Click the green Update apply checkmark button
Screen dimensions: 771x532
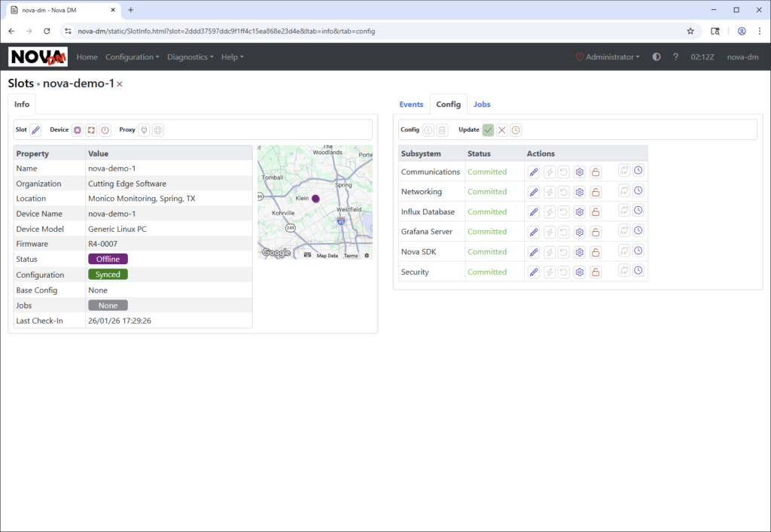click(488, 130)
